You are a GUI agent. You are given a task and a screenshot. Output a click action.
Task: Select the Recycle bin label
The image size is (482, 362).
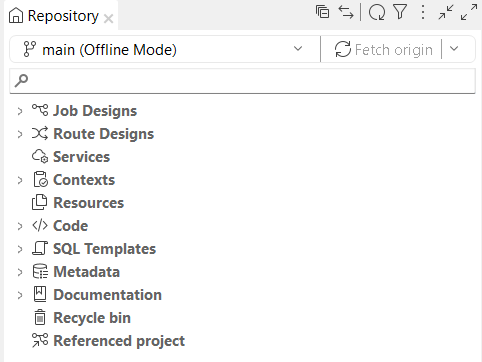[92, 318]
